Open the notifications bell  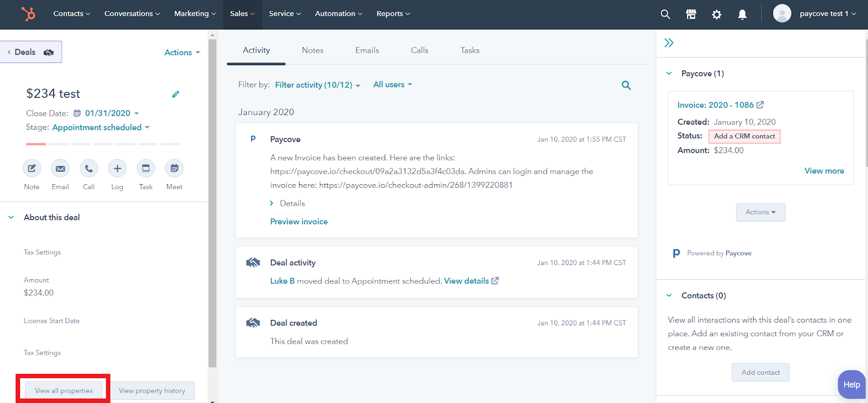click(x=742, y=14)
